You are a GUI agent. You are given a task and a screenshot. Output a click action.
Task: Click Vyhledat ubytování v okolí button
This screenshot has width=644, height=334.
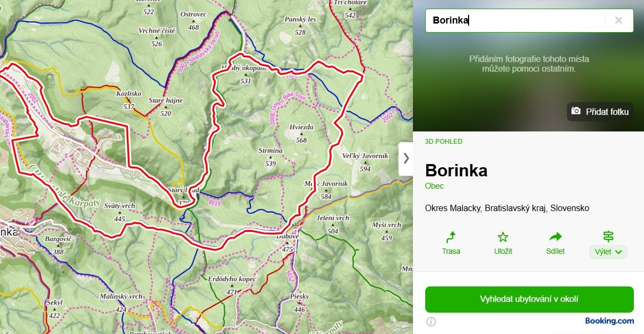tap(529, 299)
